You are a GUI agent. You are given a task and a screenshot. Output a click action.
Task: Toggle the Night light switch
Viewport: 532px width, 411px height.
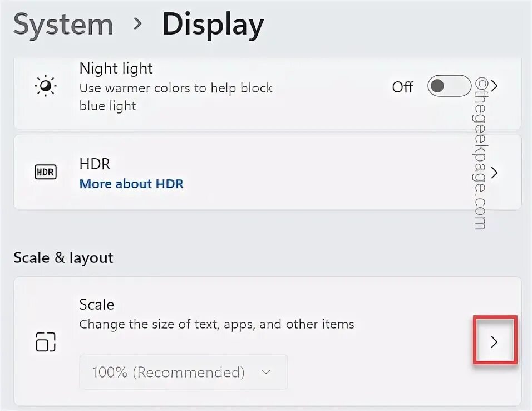tap(449, 86)
